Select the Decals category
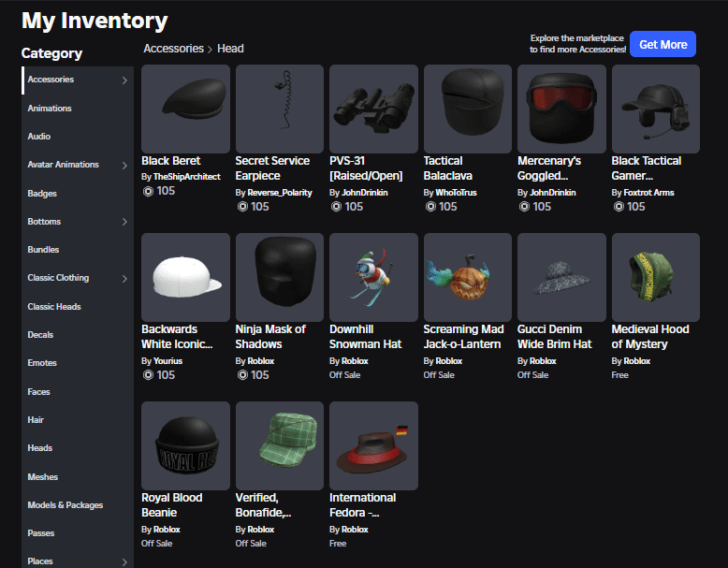This screenshot has height=568, width=728. 40,335
